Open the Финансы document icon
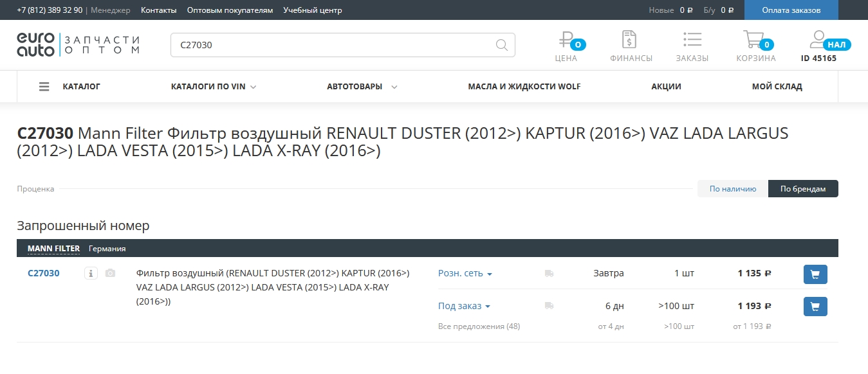The width and height of the screenshot is (868, 374). pos(629,40)
